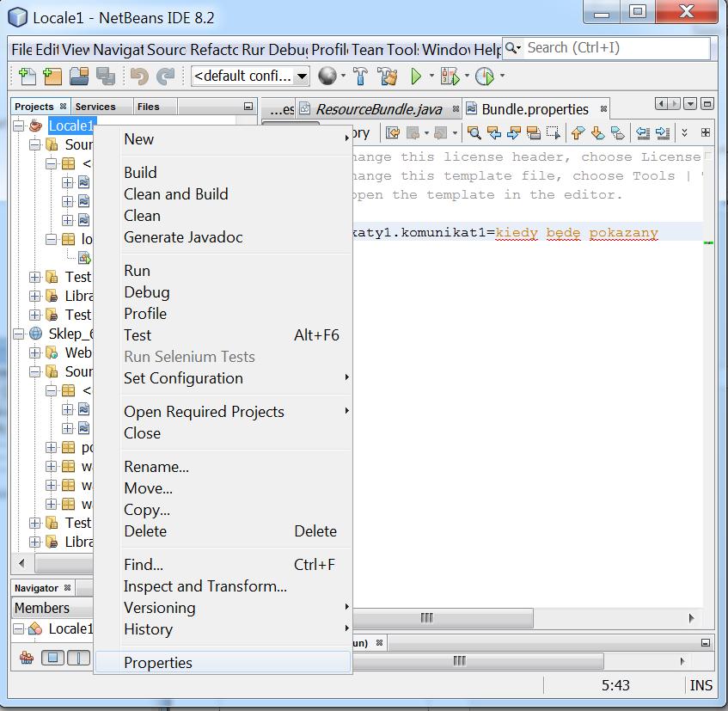Collapse the Sklep project tree node
The height and width of the screenshot is (711, 728).
(x=19, y=334)
